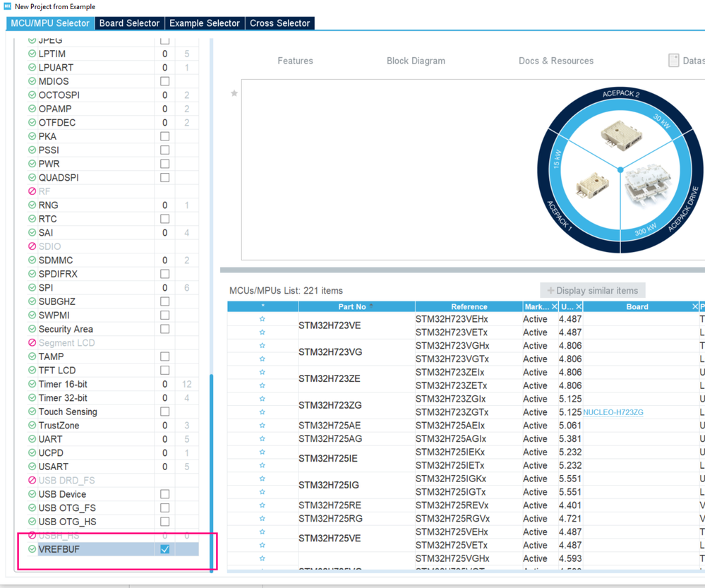Star the STM32H723ZGTx reference row

262,412
